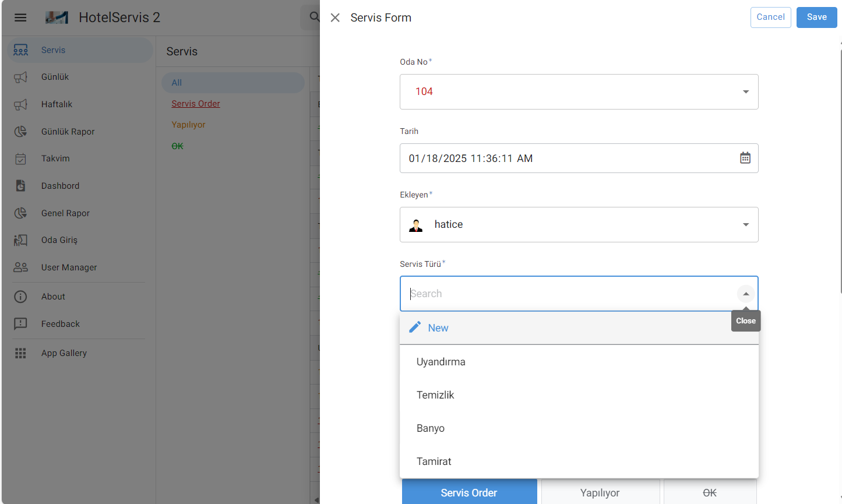Click the pencil icon beside New

[415, 327]
